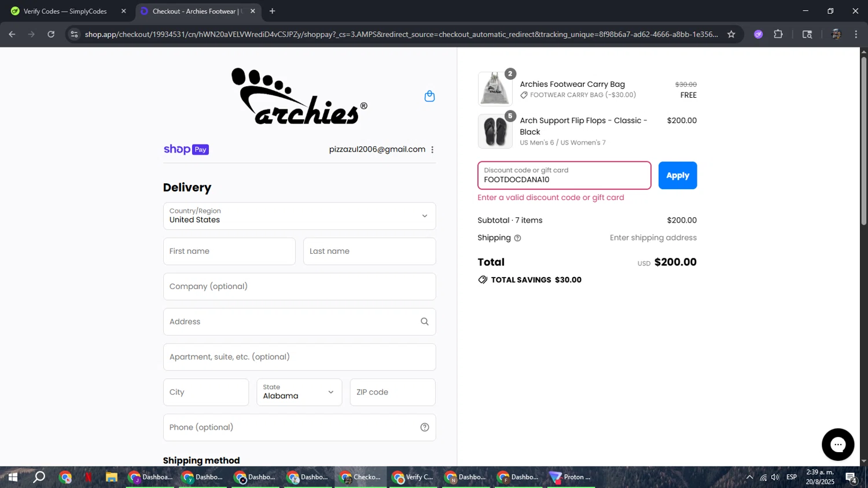Open the cart bag icon near logo

pos(429,96)
